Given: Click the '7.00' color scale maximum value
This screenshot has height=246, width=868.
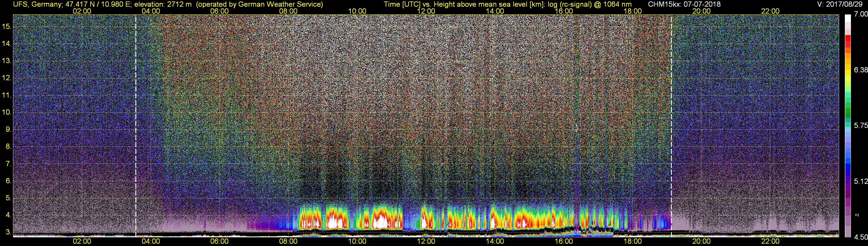Looking at the screenshot, I should 860,14.
